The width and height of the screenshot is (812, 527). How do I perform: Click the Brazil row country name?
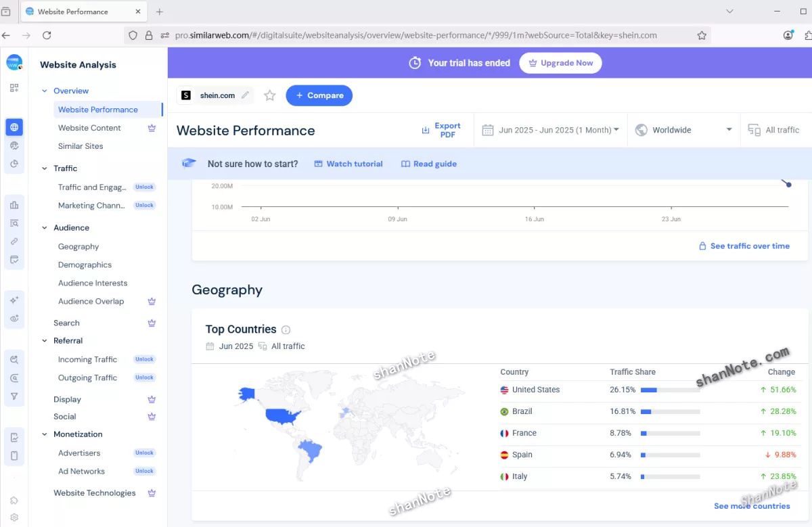coord(522,411)
